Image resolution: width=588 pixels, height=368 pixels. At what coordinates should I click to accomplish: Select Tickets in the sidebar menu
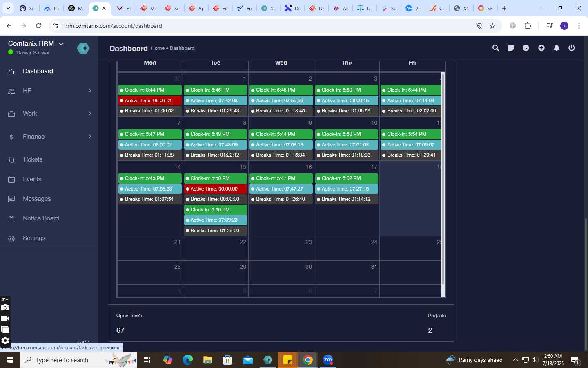click(x=33, y=159)
